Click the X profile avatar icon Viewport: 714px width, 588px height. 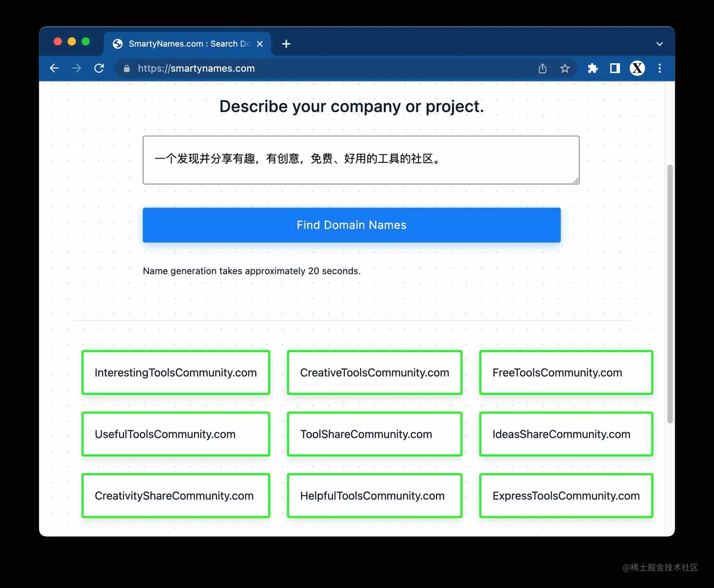[637, 68]
